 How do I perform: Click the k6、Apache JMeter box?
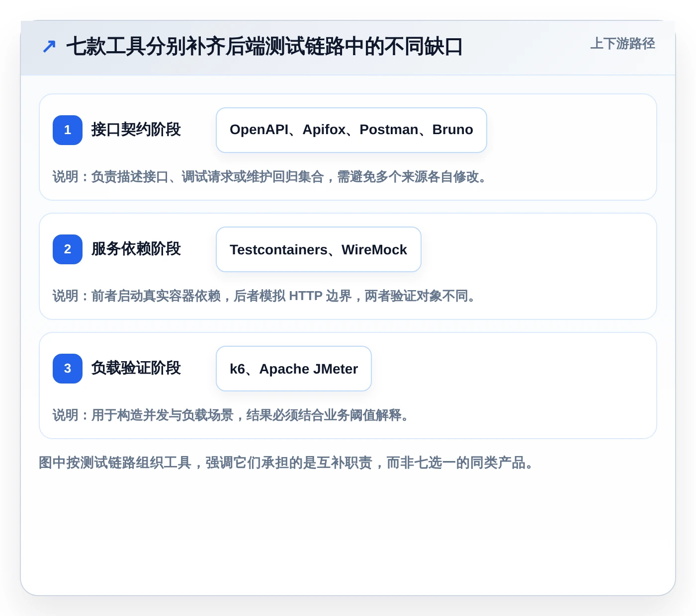pos(294,369)
